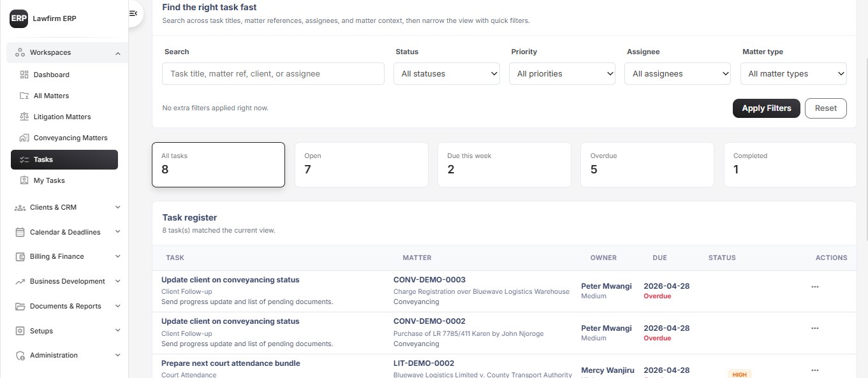This screenshot has width=868, height=378.
Task: Click the Billing & Finance wallet icon
Action: coord(20,256)
